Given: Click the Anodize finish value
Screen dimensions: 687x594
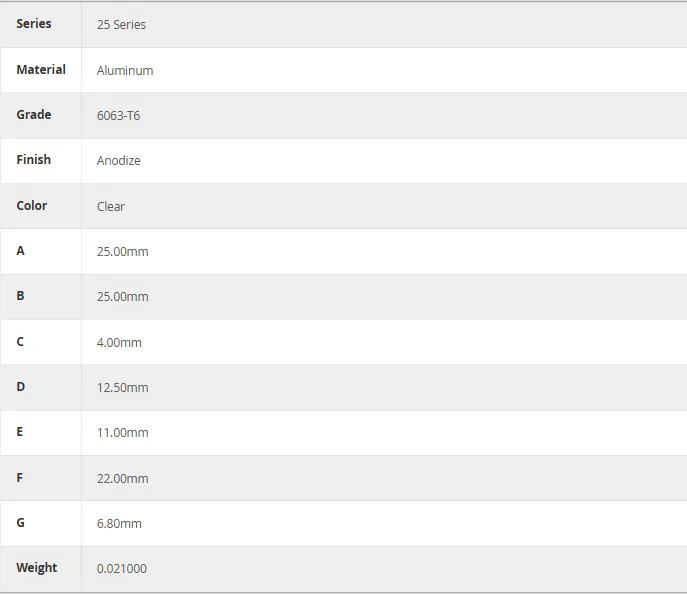Looking at the screenshot, I should coord(119,161).
